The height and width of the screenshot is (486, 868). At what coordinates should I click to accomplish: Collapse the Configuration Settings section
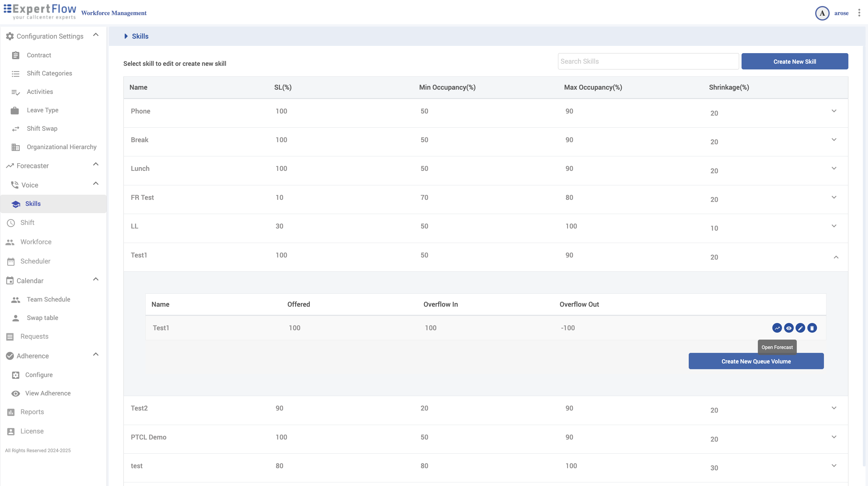tap(96, 35)
